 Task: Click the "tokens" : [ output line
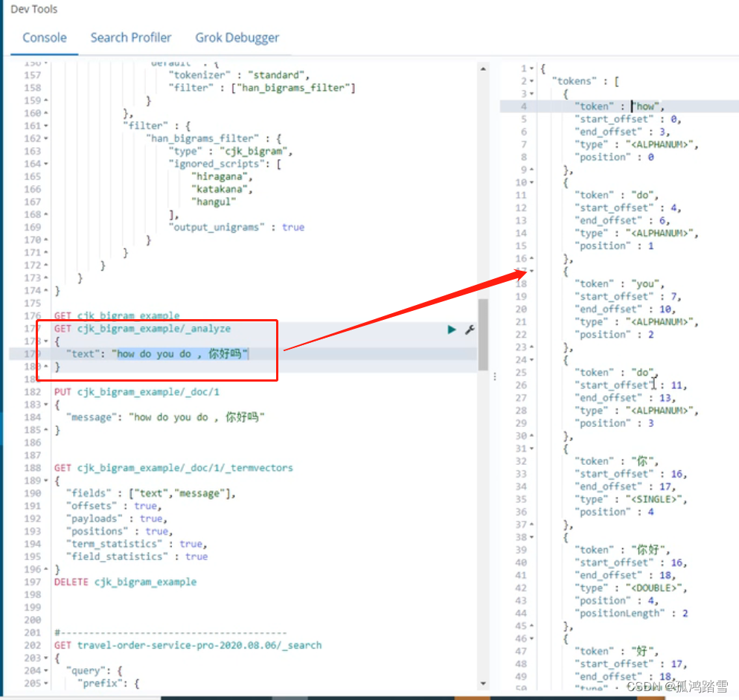586,81
